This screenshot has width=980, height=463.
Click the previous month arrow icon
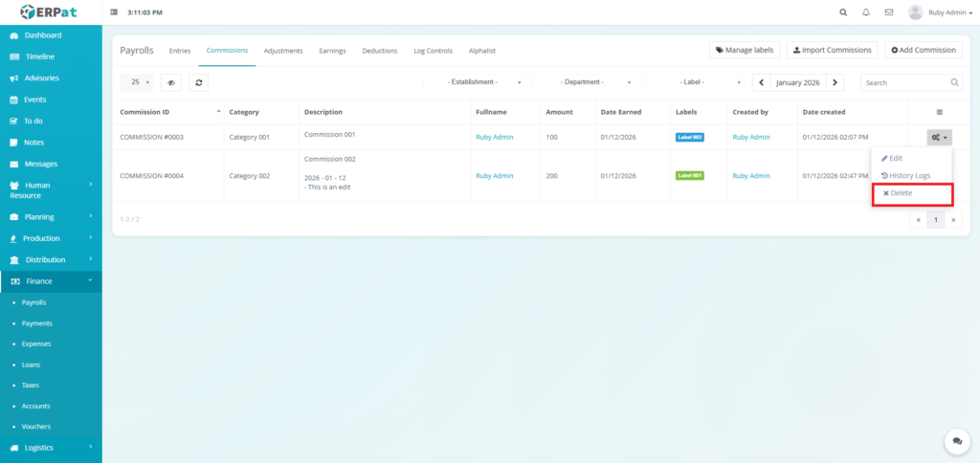[x=762, y=82]
